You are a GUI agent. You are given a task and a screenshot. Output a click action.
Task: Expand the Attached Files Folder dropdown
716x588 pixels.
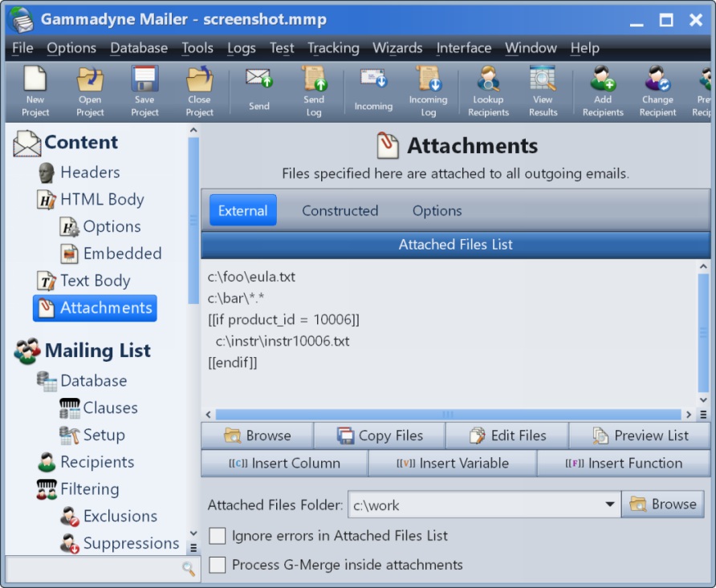(x=608, y=505)
